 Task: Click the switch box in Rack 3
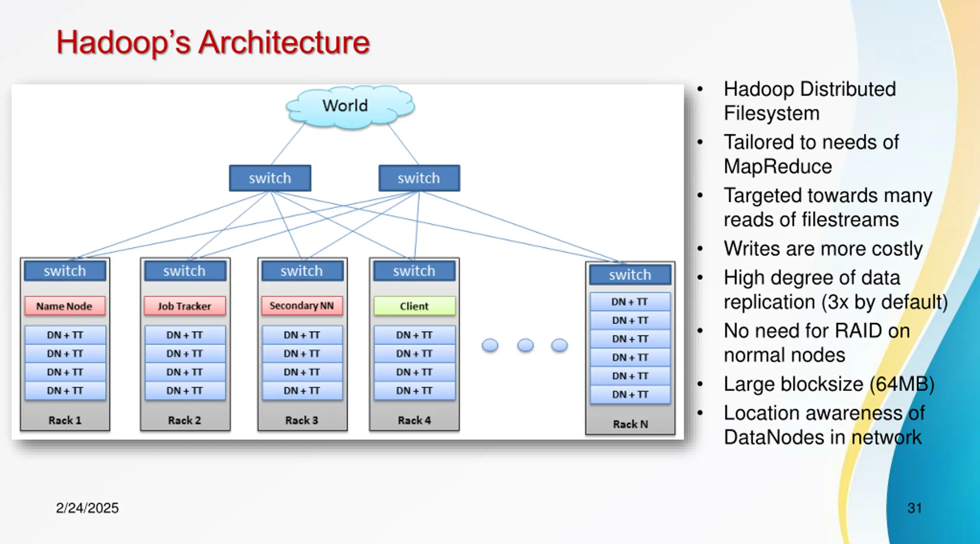coord(302,271)
